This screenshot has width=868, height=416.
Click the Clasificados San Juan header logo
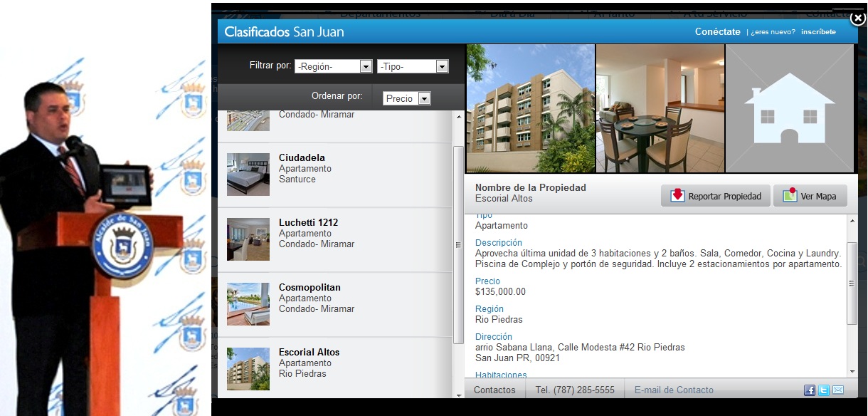pos(284,31)
